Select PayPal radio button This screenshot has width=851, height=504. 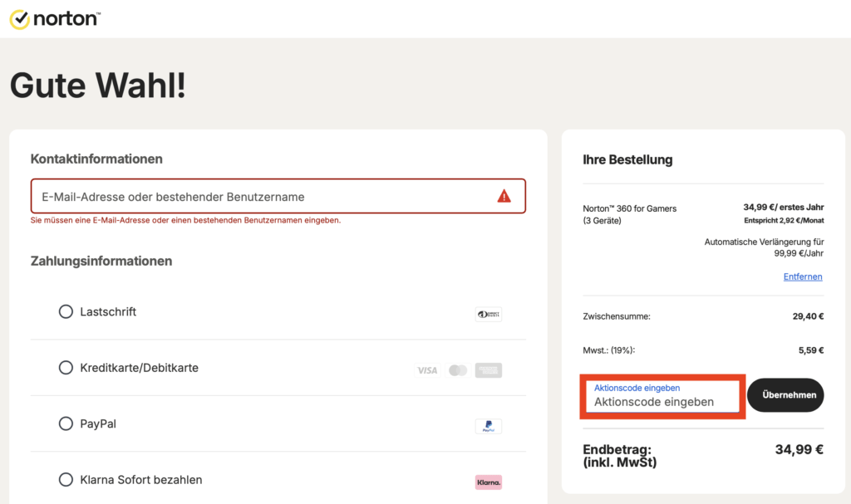[x=66, y=423]
